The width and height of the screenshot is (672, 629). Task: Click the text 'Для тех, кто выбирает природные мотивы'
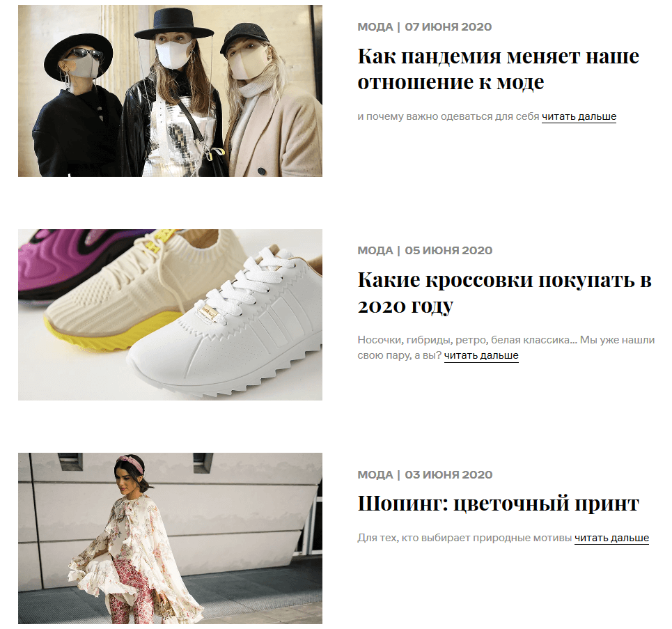[464, 538]
